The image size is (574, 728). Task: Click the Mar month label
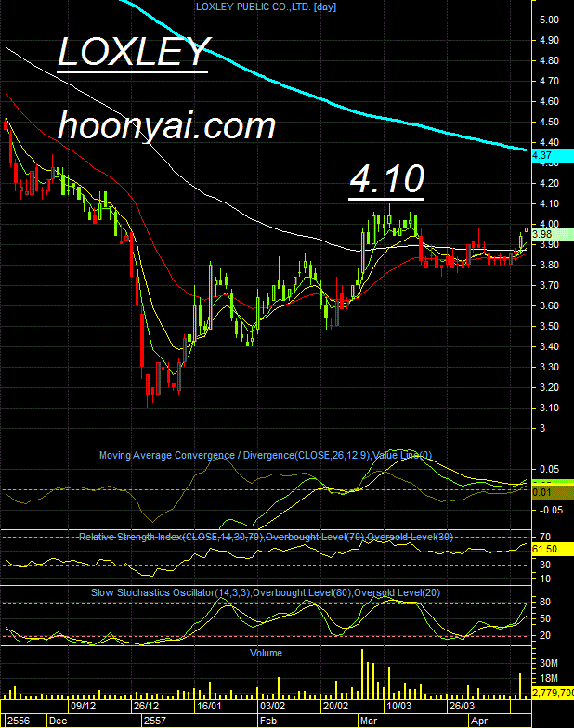point(369,721)
